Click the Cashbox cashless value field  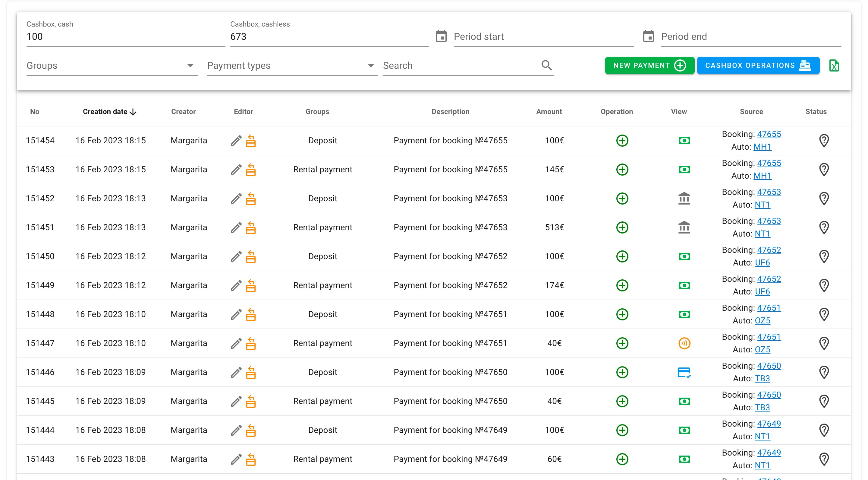[329, 37]
